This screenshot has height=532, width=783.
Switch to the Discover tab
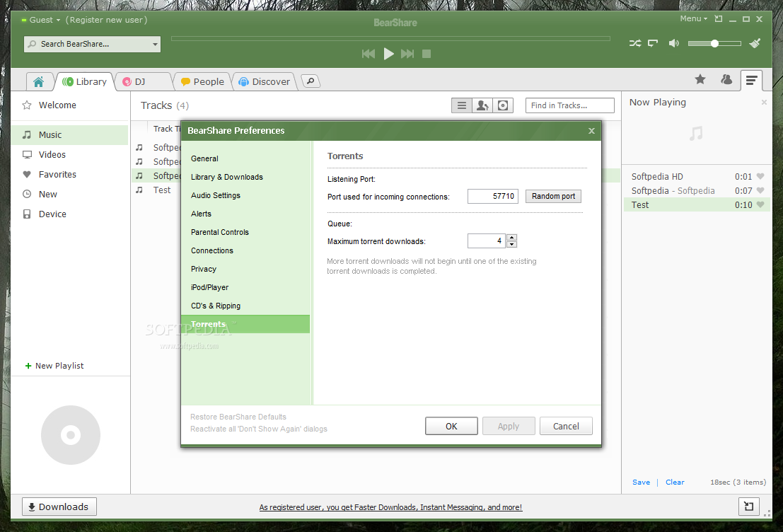click(265, 81)
